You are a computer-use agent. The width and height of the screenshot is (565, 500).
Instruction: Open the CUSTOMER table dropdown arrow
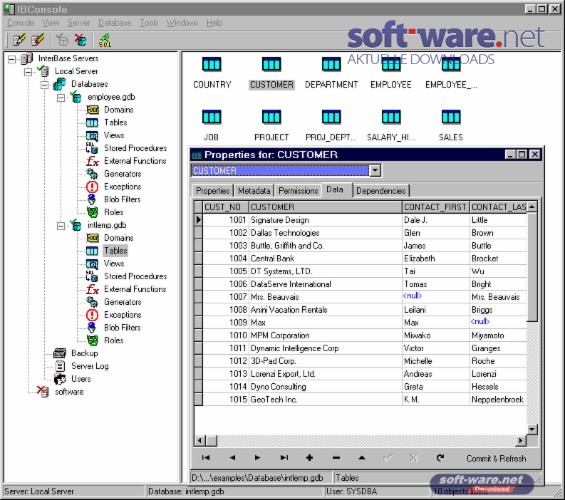pyautogui.click(x=375, y=170)
